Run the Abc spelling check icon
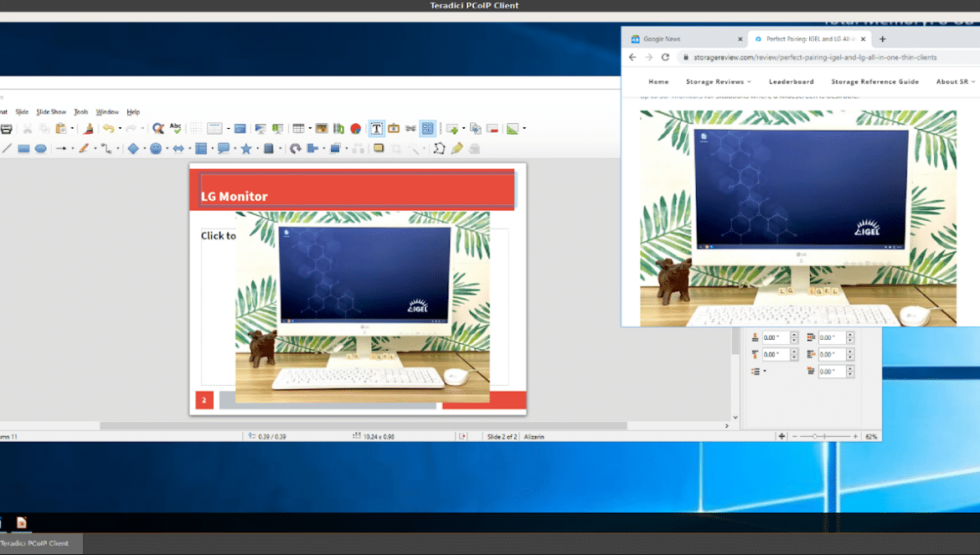 [x=176, y=129]
